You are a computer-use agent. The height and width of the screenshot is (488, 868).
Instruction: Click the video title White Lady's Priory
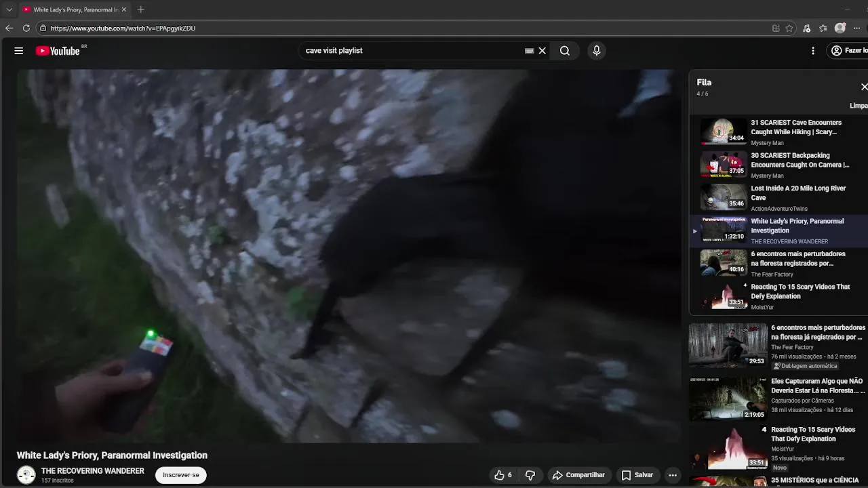coord(112,455)
